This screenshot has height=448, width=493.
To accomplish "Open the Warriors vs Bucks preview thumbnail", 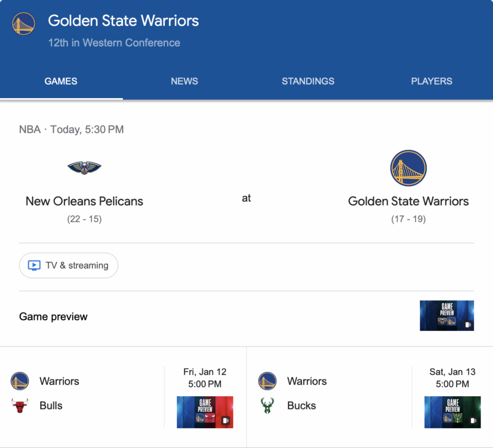I will (x=452, y=412).
